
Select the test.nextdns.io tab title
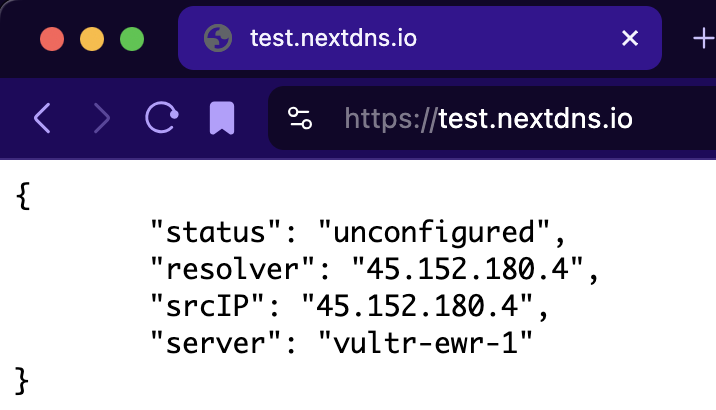(333, 38)
